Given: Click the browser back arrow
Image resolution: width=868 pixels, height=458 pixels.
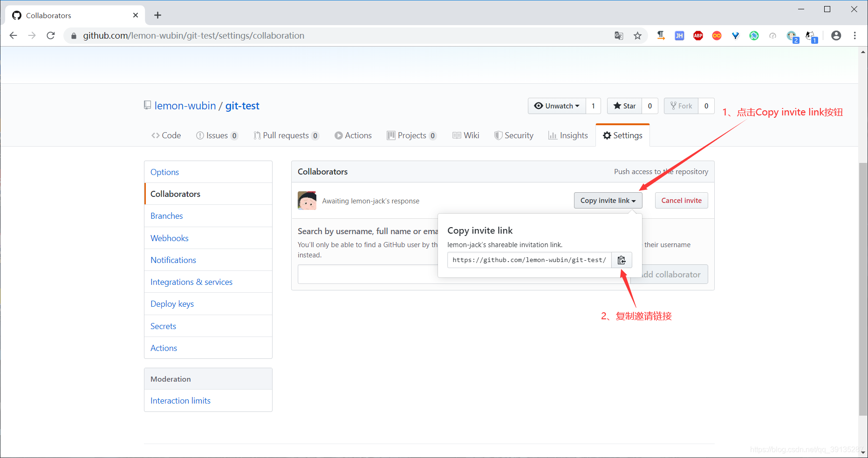Looking at the screenshot, I should click(x=13, y=35).
